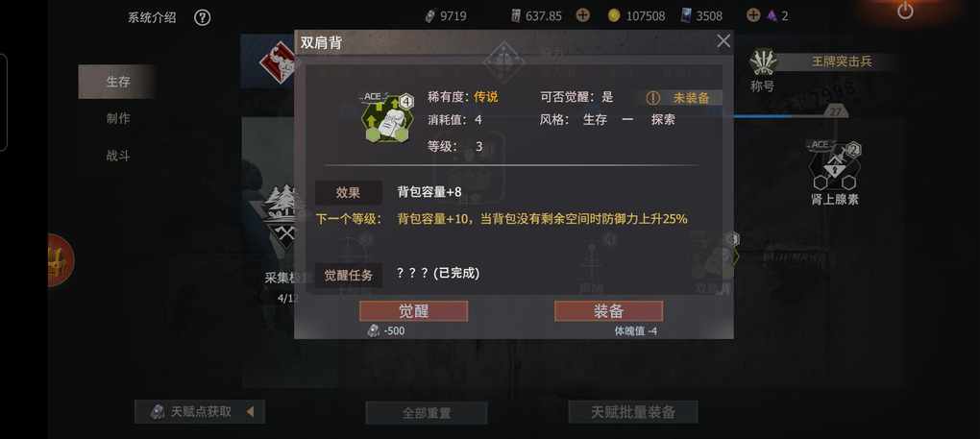Click the system introduction question mark icon
Screen dimensions: 980x439
[202, 17]
